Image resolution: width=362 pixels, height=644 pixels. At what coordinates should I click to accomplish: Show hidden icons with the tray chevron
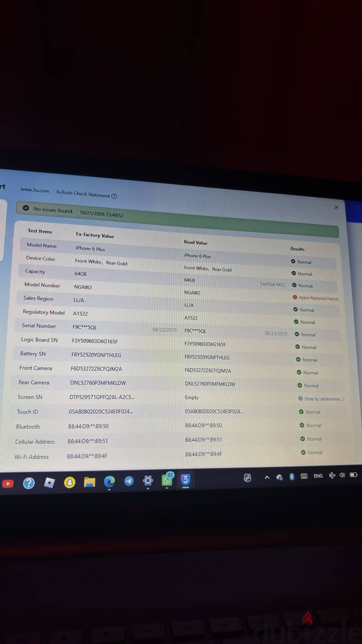click(267, 477)
